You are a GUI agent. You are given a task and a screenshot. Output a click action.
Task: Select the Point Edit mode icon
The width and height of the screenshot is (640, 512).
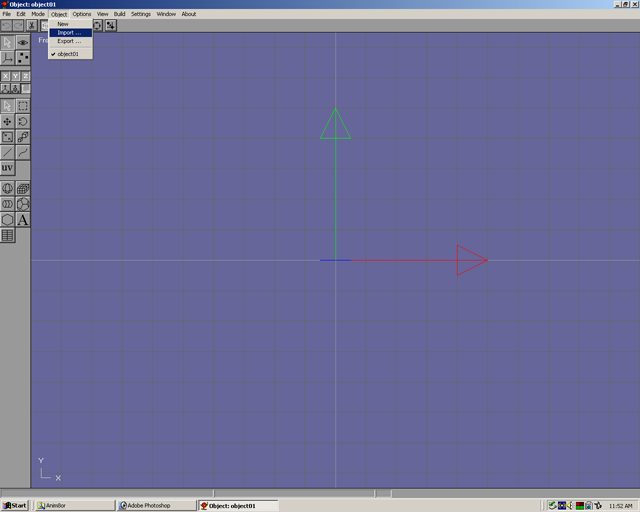point(23,58)
